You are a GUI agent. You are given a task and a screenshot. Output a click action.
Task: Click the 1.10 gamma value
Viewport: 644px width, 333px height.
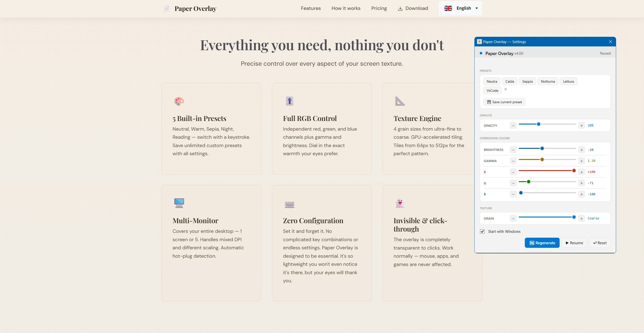coord(591,161)
